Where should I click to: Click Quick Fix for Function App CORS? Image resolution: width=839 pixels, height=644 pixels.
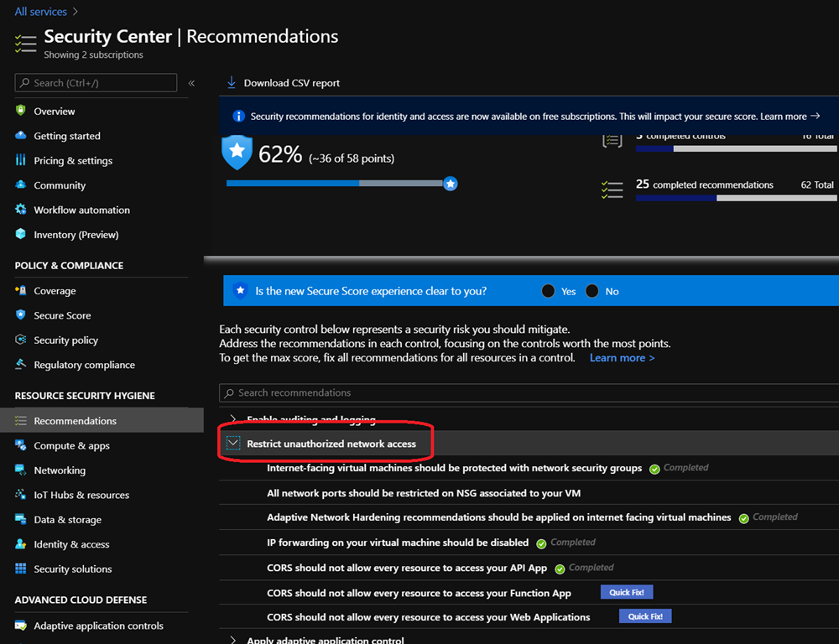coord(626,592)
